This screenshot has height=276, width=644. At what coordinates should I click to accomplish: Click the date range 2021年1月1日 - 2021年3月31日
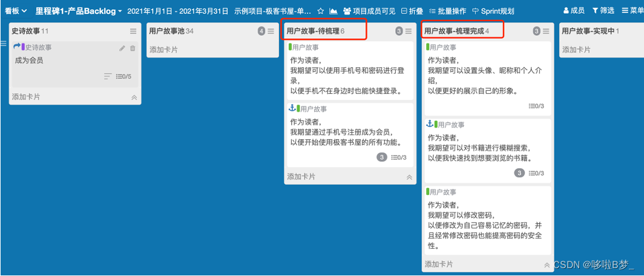pyautogui.click(x=179, y=11)
